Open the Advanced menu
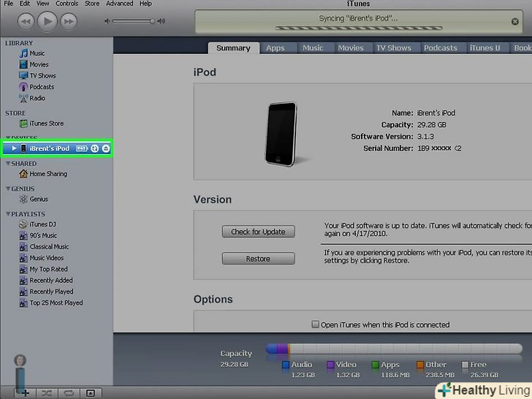The image size is (532, 399). tap(119, 4)
